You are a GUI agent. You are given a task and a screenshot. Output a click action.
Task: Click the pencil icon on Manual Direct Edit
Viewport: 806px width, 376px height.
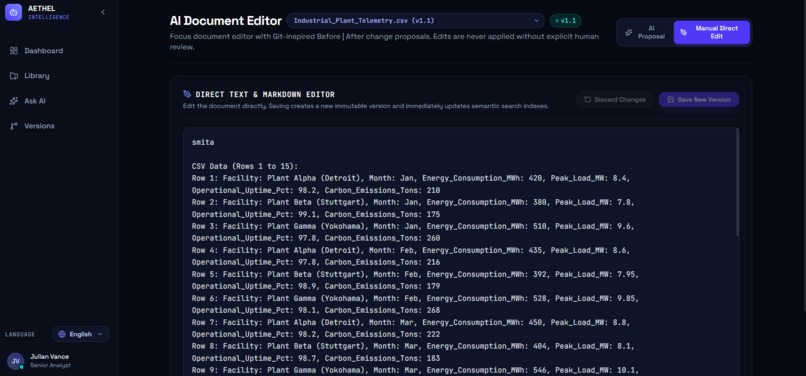point(684,32)
